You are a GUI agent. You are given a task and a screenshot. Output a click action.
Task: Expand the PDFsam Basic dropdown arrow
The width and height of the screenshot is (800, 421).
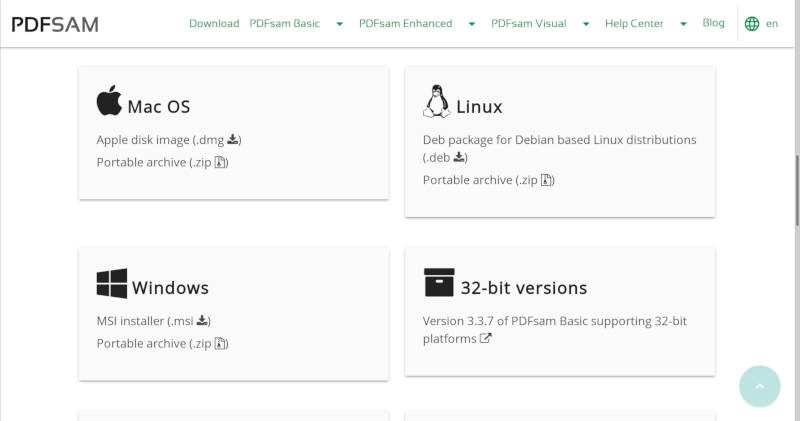coord(339,24)
